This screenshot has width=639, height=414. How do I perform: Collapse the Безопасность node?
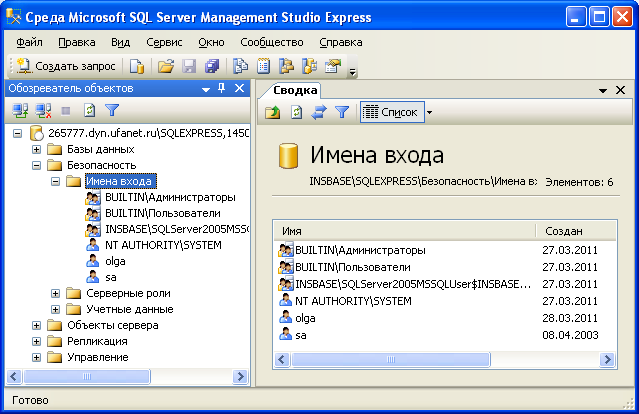[x=36, y=165]
